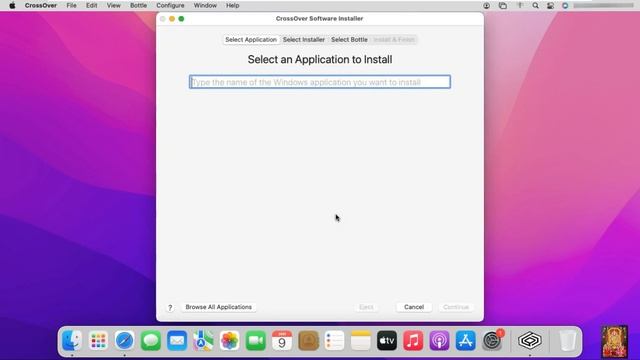Open the File menu
This screenshot has width=640, height=360.
tap(71, 6)
